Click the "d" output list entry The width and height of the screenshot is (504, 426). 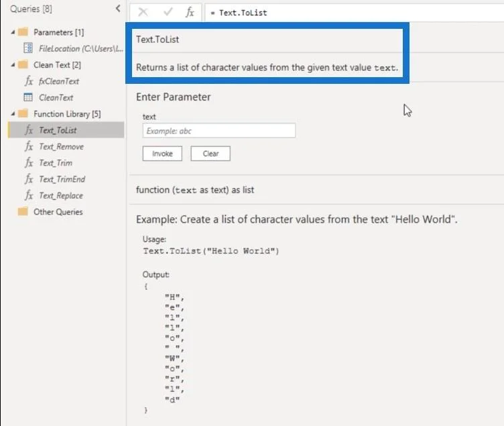click(x=172, y=399)
